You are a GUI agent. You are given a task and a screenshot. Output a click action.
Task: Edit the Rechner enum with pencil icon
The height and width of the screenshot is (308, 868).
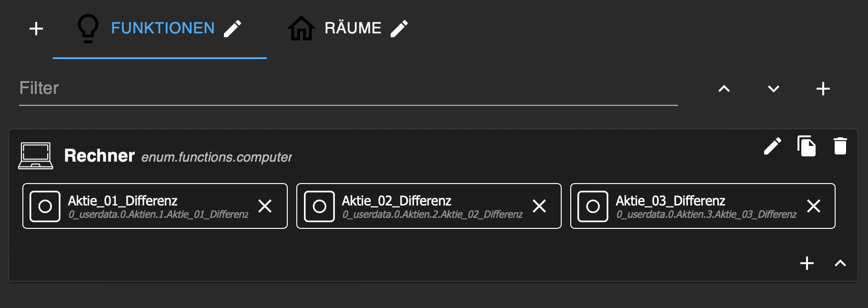click(x=773, y=146)
